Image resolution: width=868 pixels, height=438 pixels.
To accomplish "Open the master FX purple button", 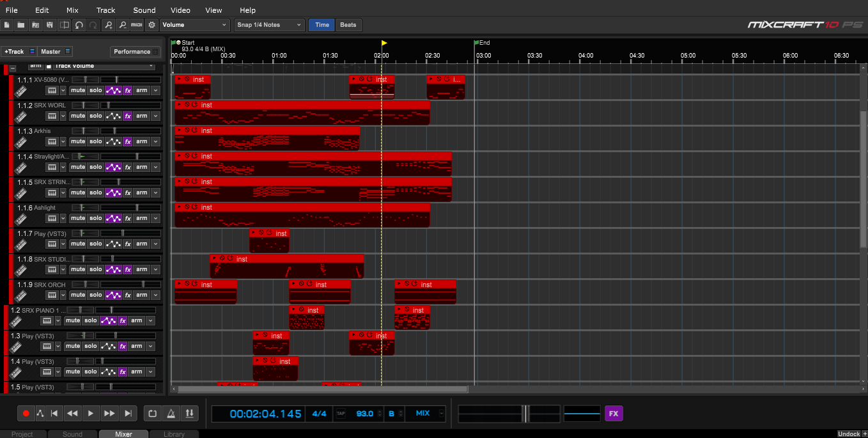I will (x=614, y=414).
